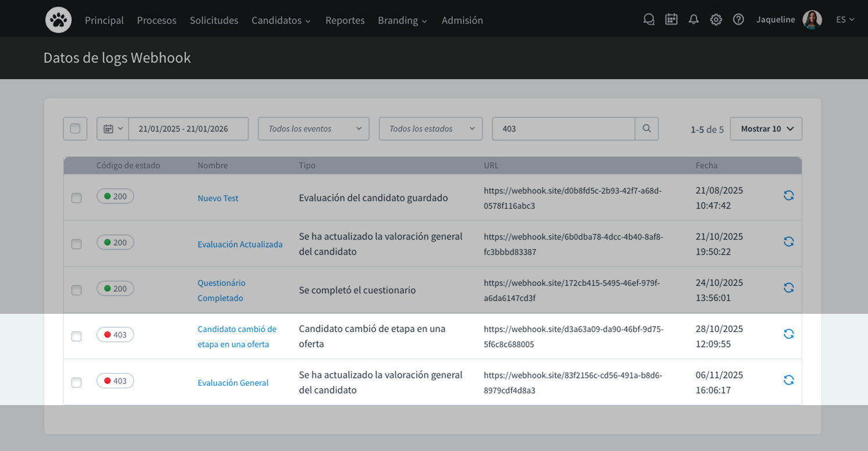Open the Evaluación General log link
The image size is (868, 451).
coord(233,383)
